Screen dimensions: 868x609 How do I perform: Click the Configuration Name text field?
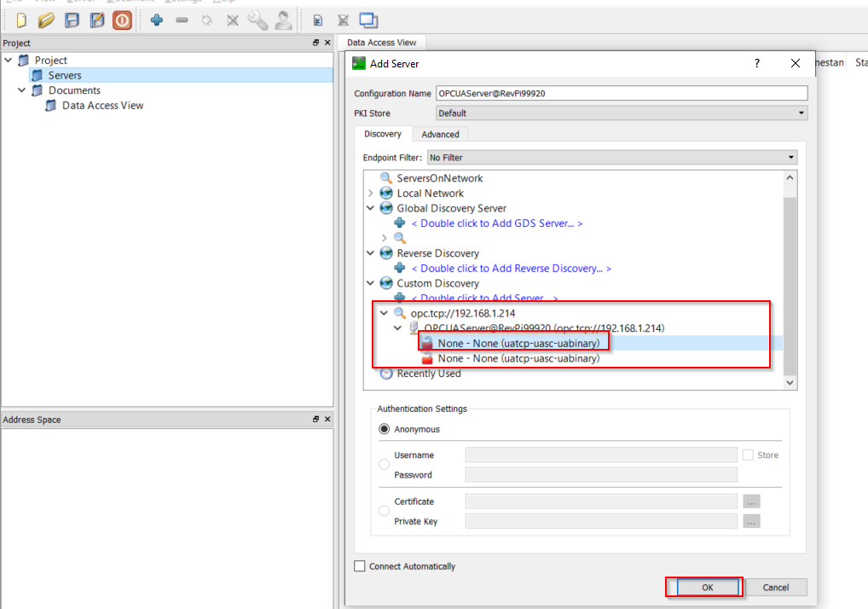point(621,93)
